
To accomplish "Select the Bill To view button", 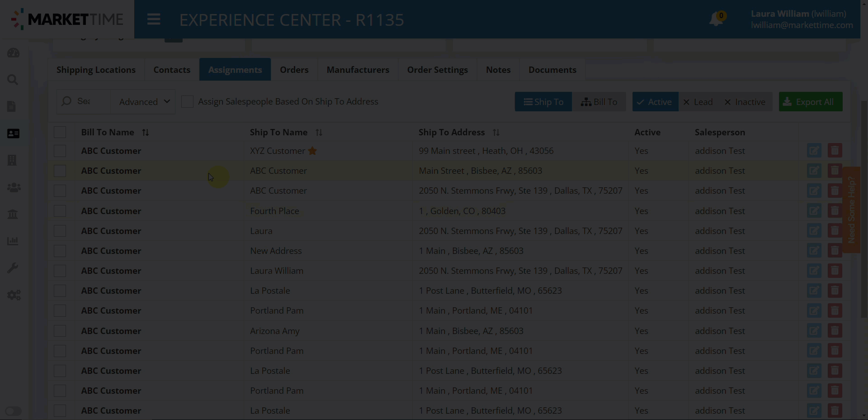I will click(599, 102).
